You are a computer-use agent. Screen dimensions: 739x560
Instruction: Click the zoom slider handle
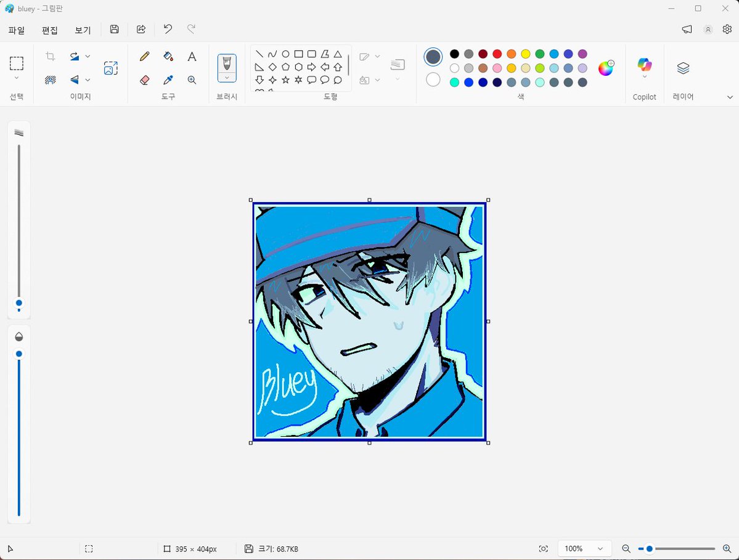point(650,549)
